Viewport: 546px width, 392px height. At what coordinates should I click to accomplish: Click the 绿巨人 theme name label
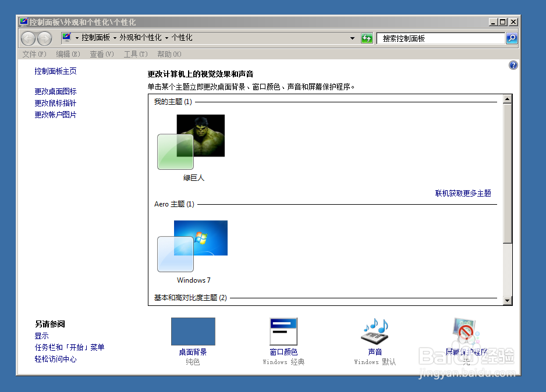coord(194,178)
